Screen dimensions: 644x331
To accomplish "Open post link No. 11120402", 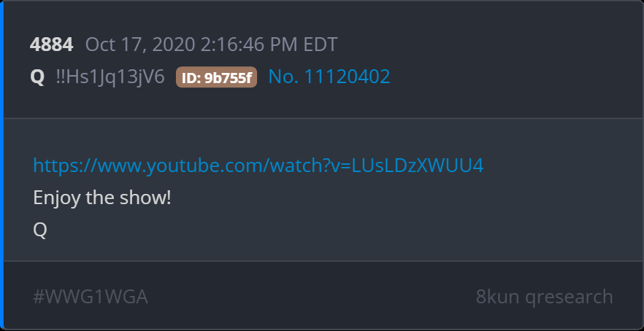I will tap(329, 77).
